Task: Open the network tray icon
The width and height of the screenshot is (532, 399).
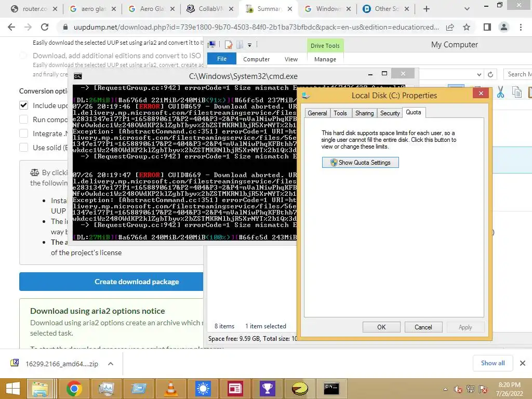Action: (471, 389)
